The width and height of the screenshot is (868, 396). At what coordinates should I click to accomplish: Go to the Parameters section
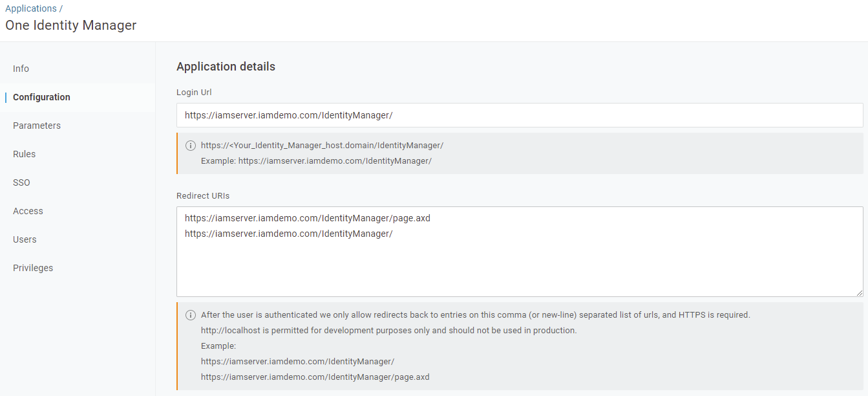coord(37,126)
